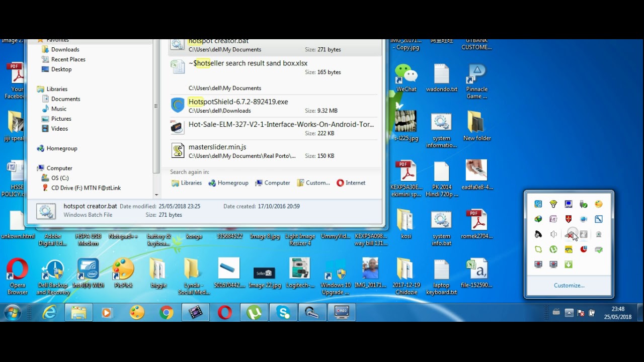Select Windows 10 Upgrade shortcut
644x362 pixels.
pos(335,277)
